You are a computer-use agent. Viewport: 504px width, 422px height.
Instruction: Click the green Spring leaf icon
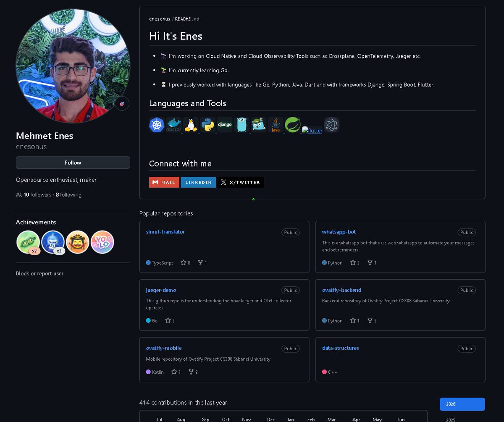click(x=293, y=125)
